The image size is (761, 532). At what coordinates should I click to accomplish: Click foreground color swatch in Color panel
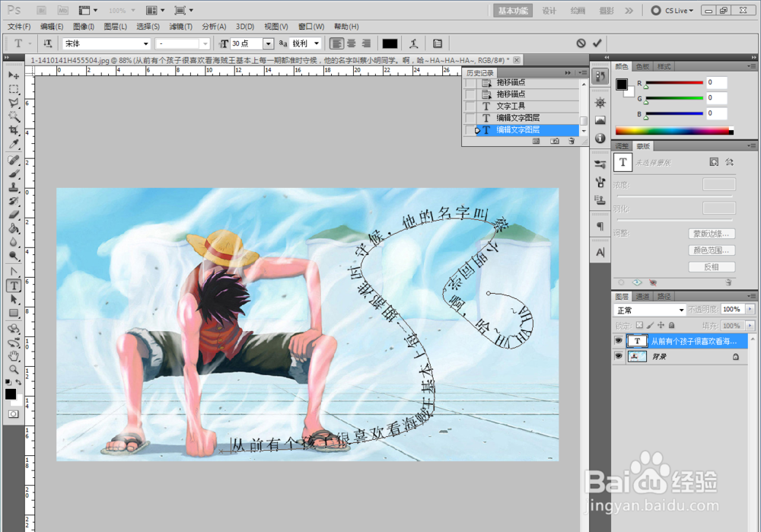point(621,84)
